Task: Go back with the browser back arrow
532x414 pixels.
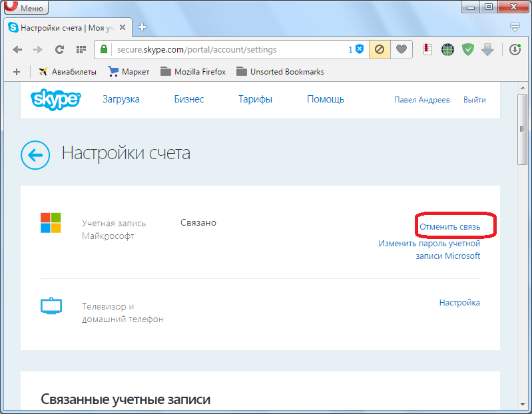Action: (x=17, y=50)
